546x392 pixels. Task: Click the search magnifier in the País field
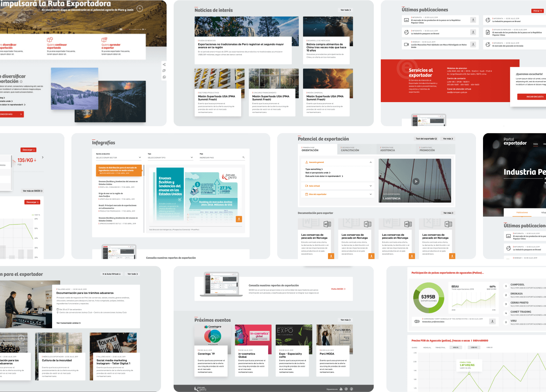pos(243,157)
